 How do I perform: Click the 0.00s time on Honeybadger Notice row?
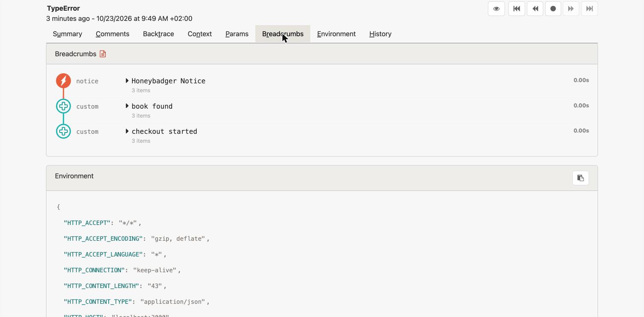[x=581, y=80]
